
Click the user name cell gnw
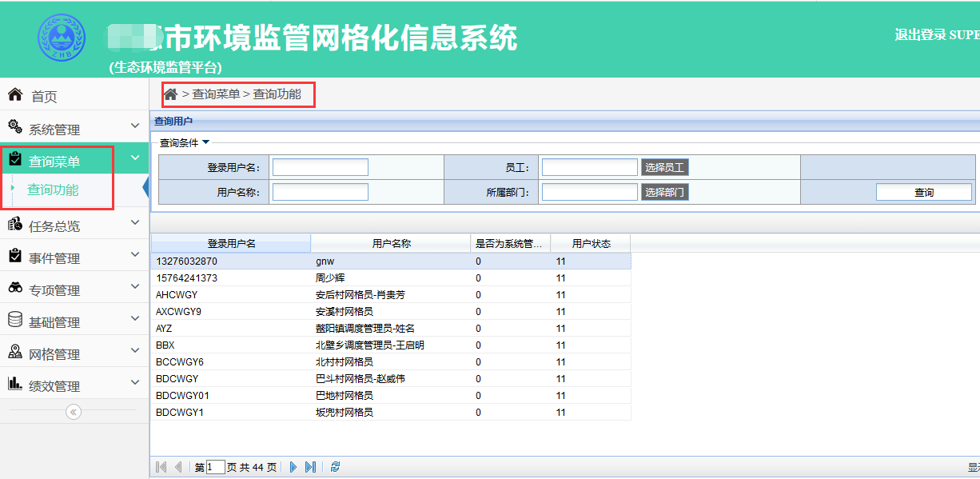pos(391,261)
